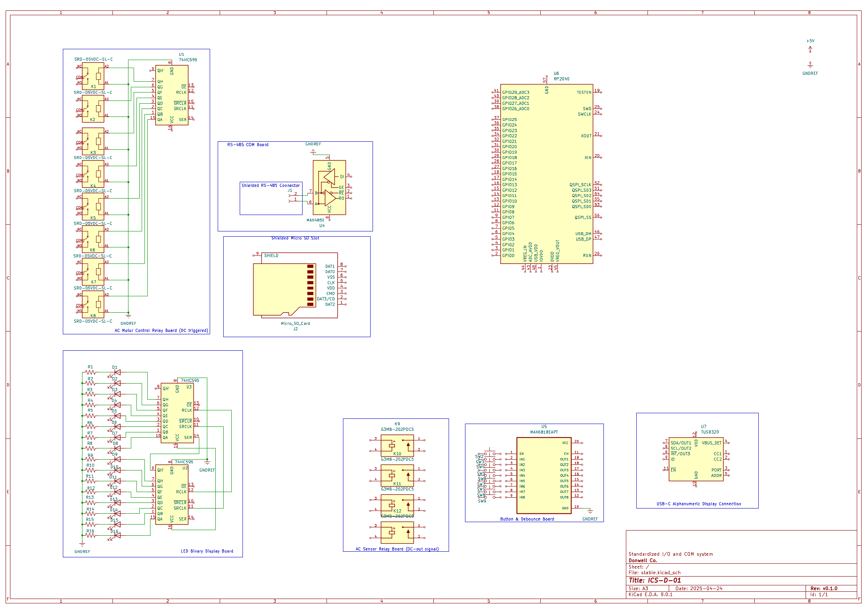Click the 'Micro_SD_Card' value text
The height and width of the screenshot is (613, 868).
point(295,324)
